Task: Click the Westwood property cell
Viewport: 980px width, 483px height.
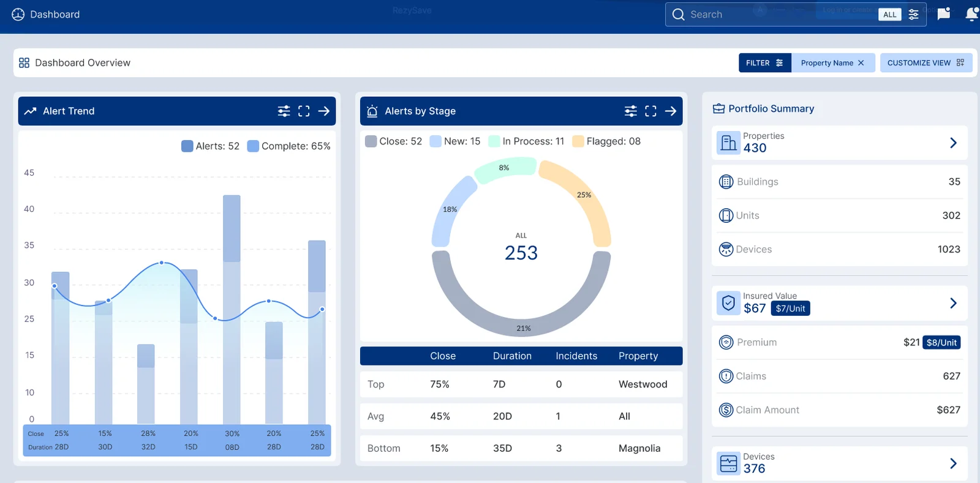Action: coord(643,384)
